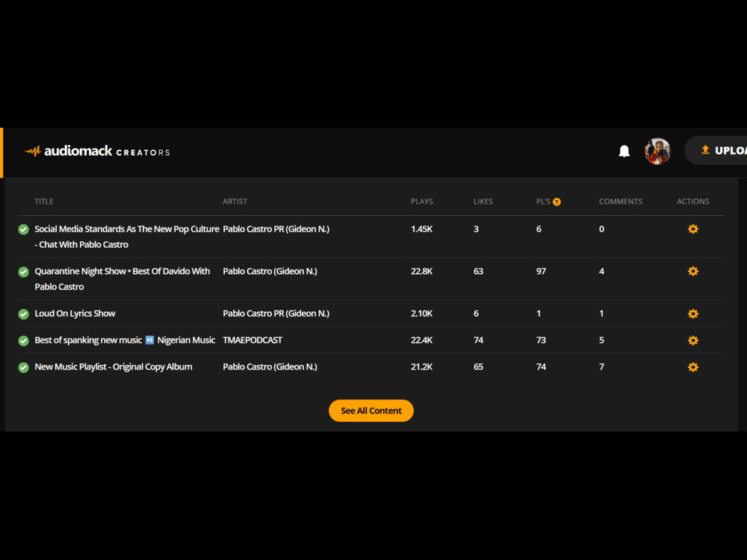Screen dimensions: 747x560
Task: Click green check status for Quarantine Night Show
Action: 23,272
